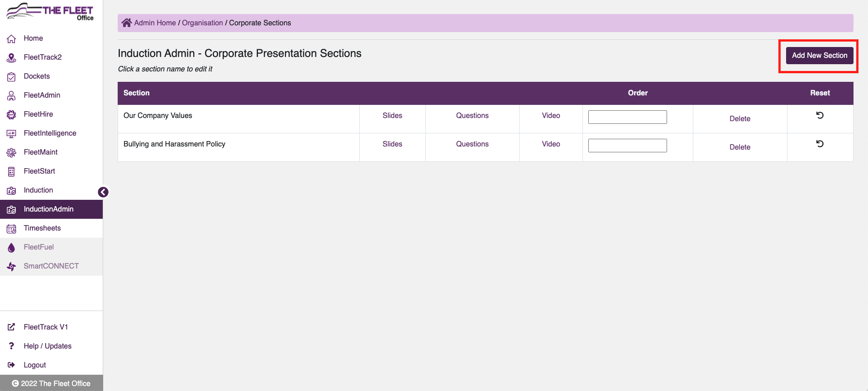Open the FleetTrack2 menu item
Viewport: 868px width, 391px height.
coord(43,57)
